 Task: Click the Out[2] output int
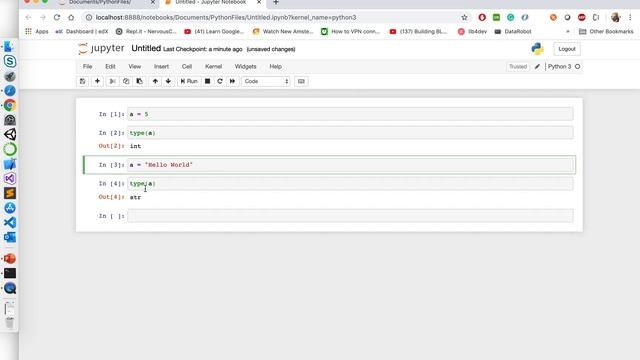coord(135,146)
